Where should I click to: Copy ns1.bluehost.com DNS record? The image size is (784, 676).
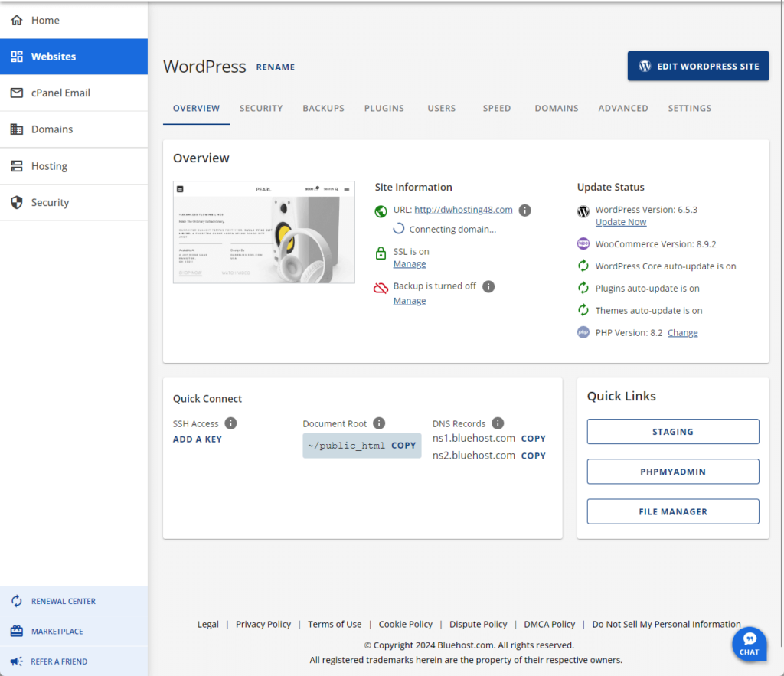534,439
